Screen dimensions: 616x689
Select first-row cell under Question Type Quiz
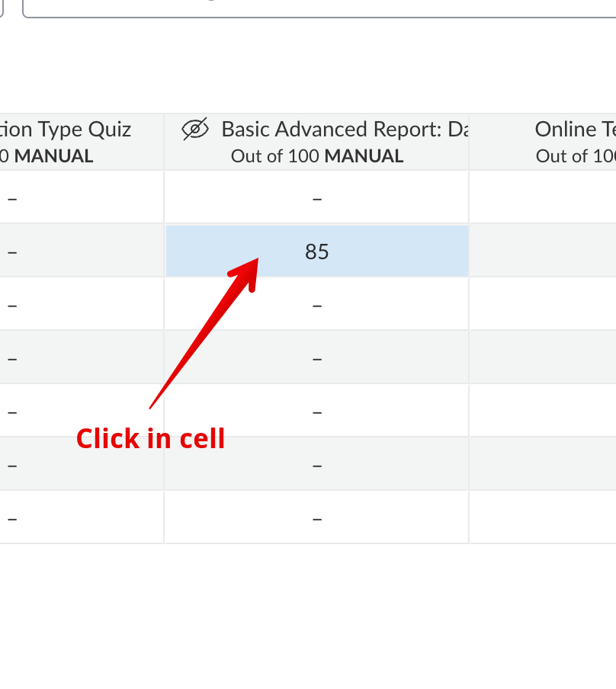click(x=76, y=198)
